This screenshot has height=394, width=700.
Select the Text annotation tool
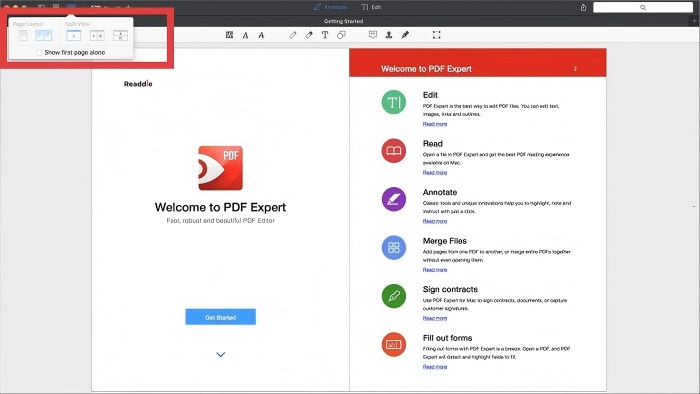pos(325,35)
